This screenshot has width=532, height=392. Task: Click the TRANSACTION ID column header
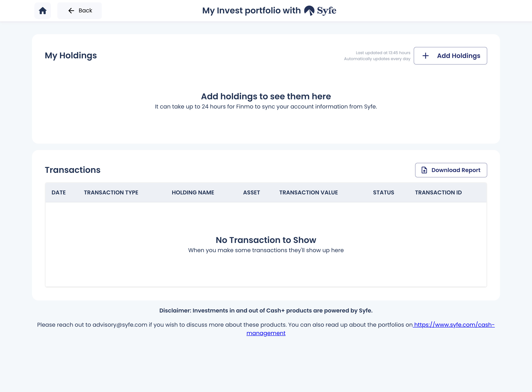click(x=438, y=192)
